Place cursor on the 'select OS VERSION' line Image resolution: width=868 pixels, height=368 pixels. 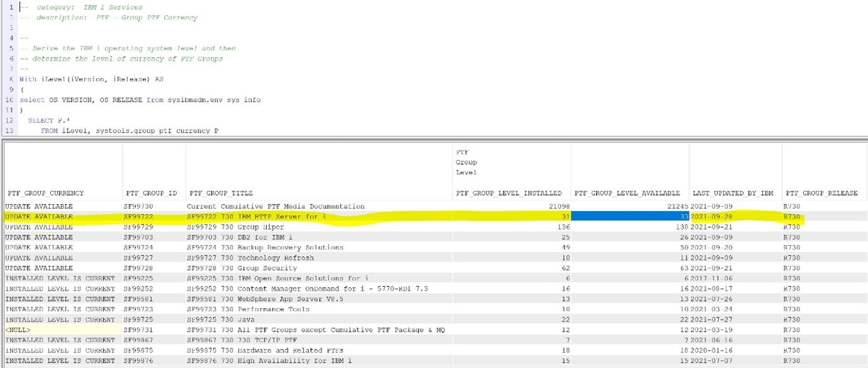(x=140, y=100)
